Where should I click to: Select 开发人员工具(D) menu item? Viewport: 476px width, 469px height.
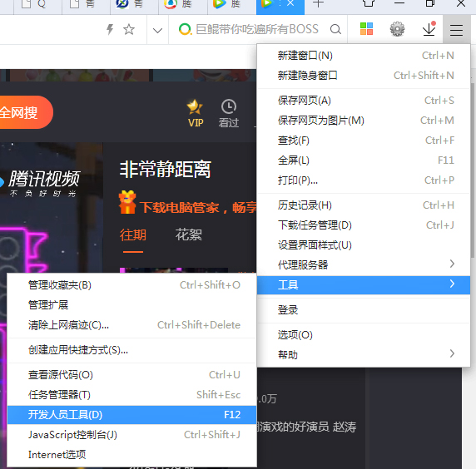point(131,415)
